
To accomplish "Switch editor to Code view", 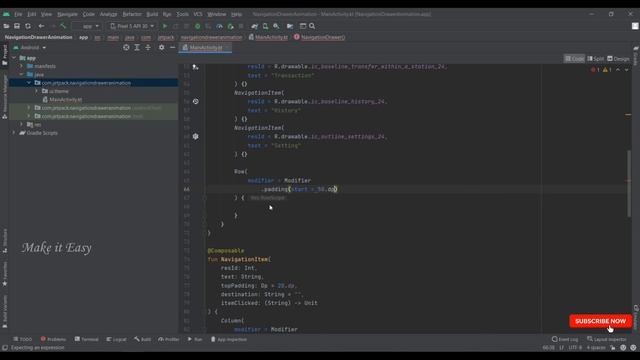I will (x=574, y=59).
